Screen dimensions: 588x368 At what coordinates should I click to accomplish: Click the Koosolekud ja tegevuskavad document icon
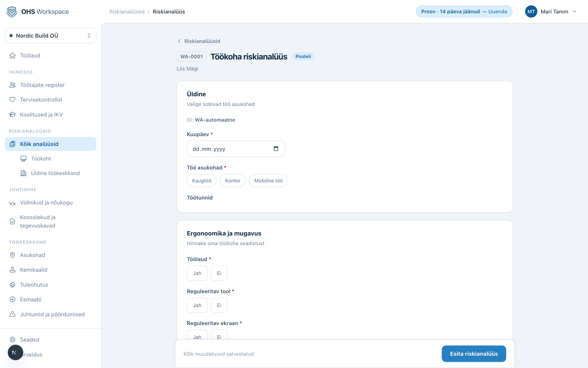click(12, 221)
